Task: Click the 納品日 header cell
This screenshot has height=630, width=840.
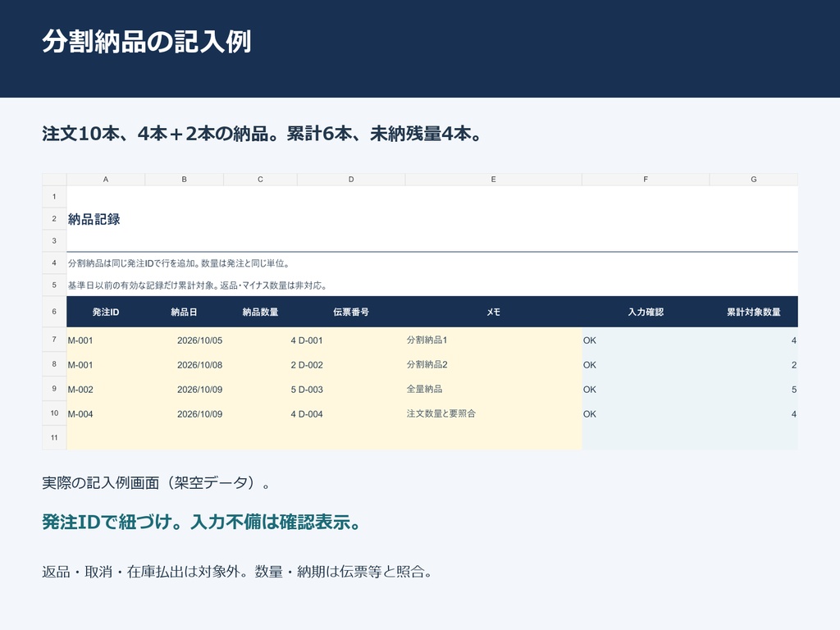Action: click(x=184, y=312)
